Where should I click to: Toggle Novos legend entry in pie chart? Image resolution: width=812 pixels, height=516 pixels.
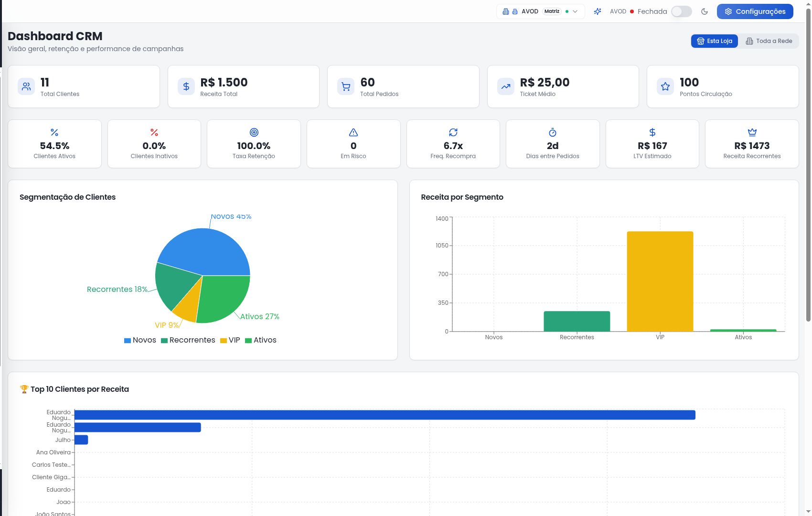pos(140,340)
